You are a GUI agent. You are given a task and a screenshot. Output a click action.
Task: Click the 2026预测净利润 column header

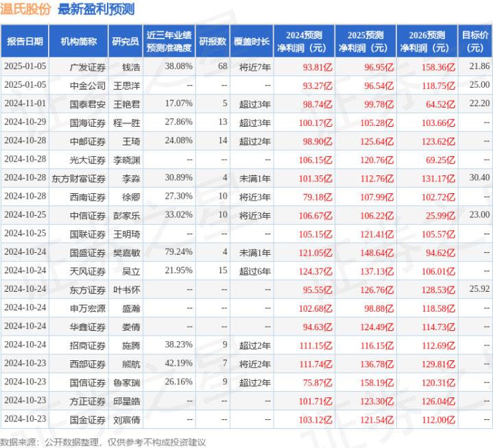click(x=427, y=41)
